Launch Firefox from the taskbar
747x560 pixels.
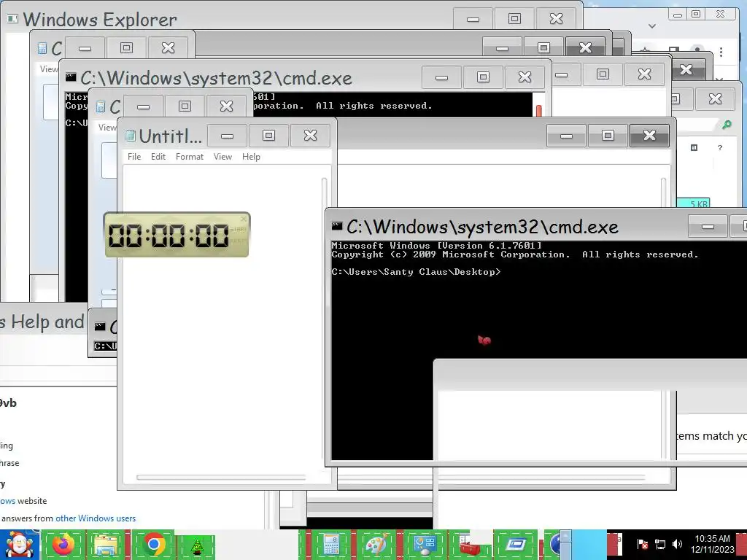click(64, 545)
